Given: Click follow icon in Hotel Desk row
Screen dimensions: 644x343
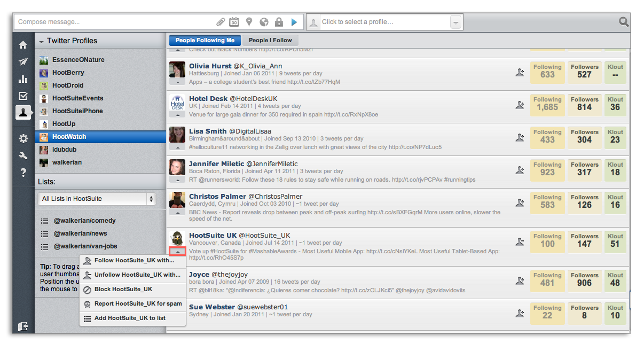Looking at the screenshot, I should pos(520,105).
